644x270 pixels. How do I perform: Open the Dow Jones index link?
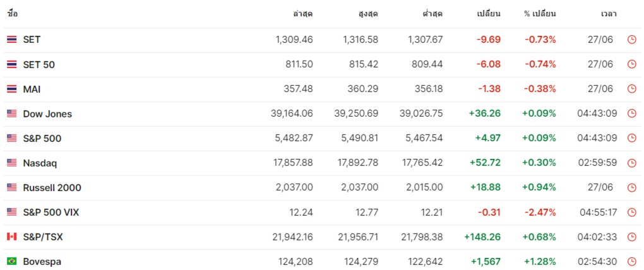coord(47,114)
